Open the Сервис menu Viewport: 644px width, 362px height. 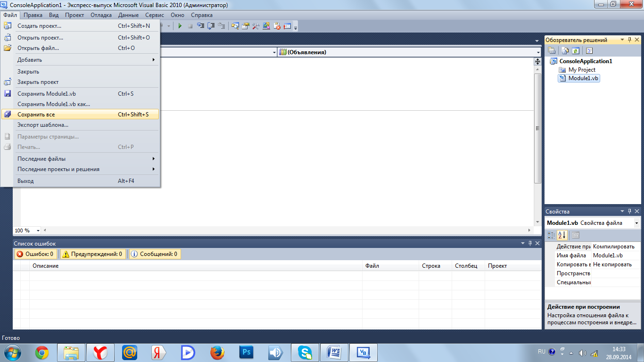point(155,15)
